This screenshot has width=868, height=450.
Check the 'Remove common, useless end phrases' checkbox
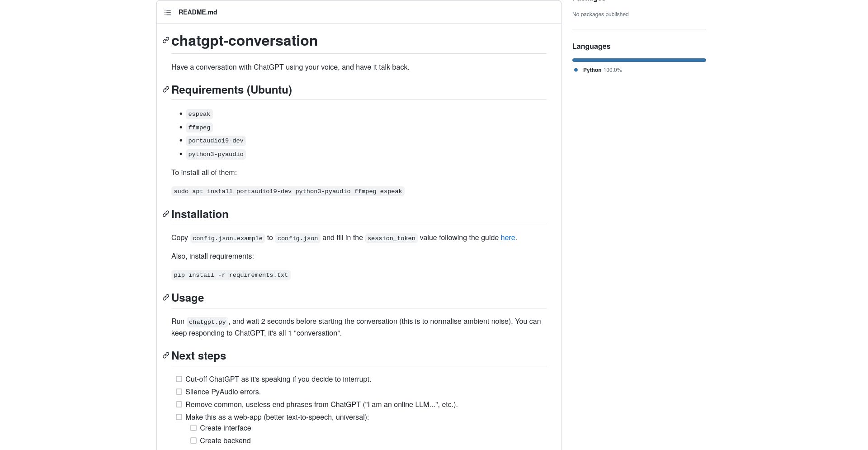coord(179,405)
